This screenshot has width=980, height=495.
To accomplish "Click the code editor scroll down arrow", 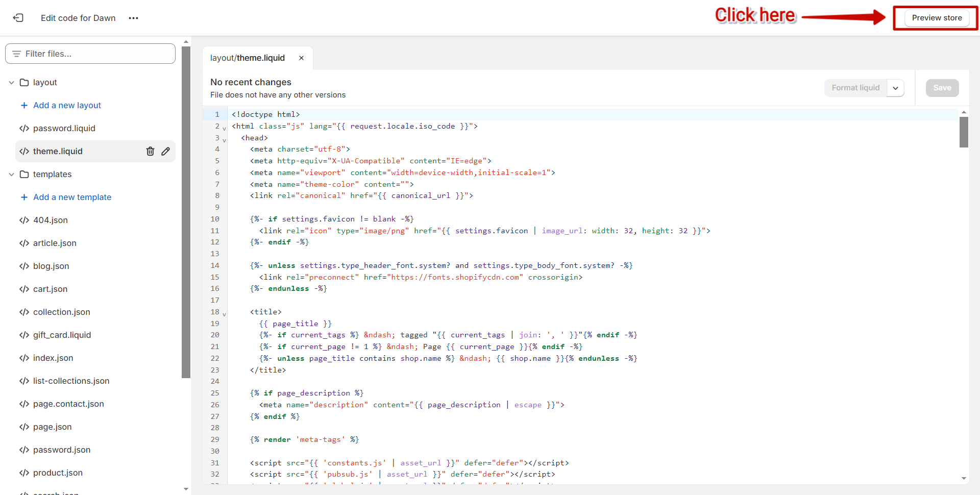I will 964,478.
